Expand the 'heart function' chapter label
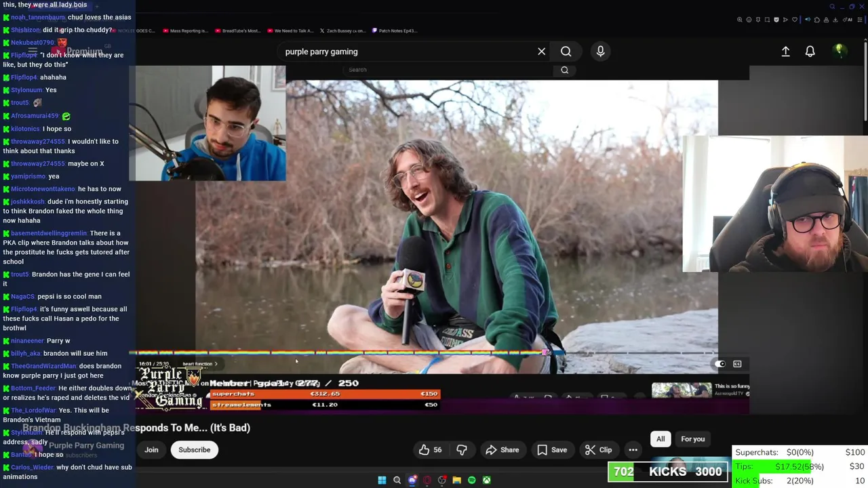 pyautogui.click(x=200, y=364)
